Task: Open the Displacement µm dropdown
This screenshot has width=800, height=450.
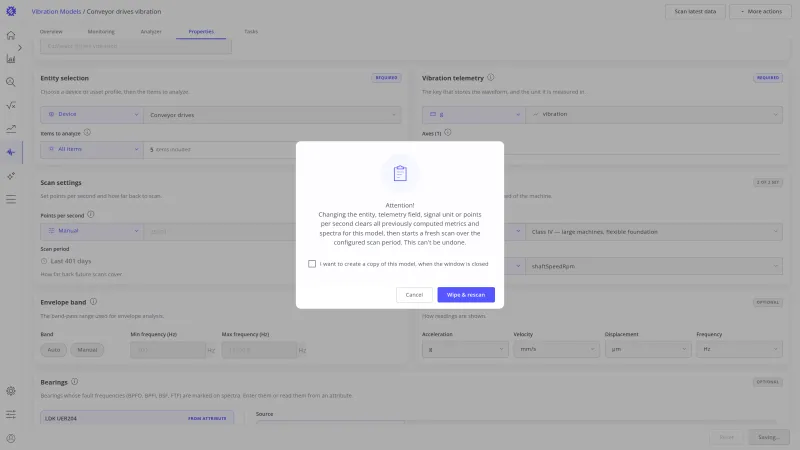Action: click(x=648, y=349)
